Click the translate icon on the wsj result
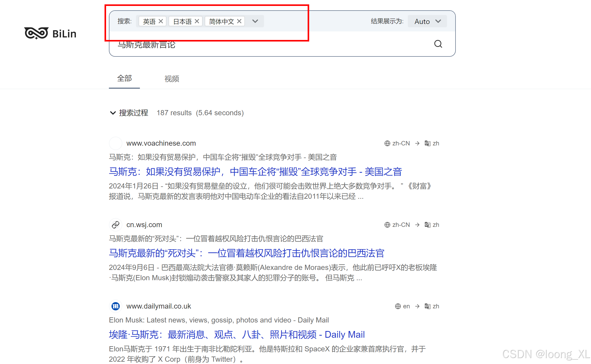 click(x=427, y=225)
